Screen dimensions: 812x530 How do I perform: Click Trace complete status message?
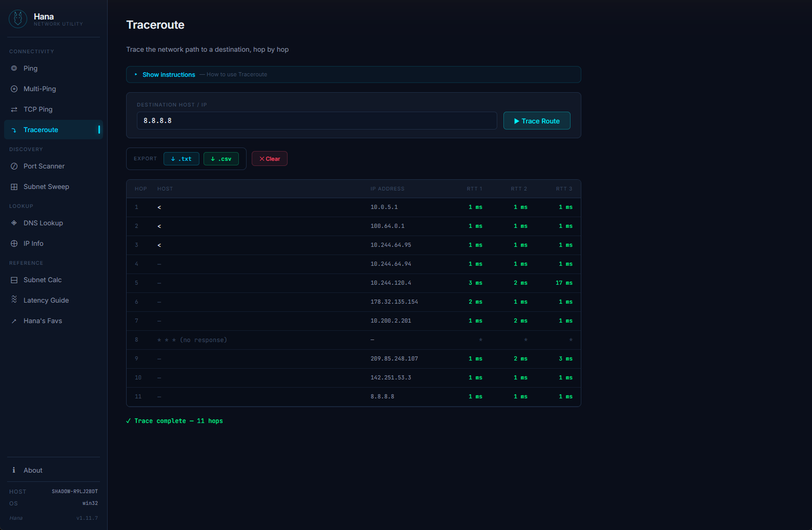point(174,421)
